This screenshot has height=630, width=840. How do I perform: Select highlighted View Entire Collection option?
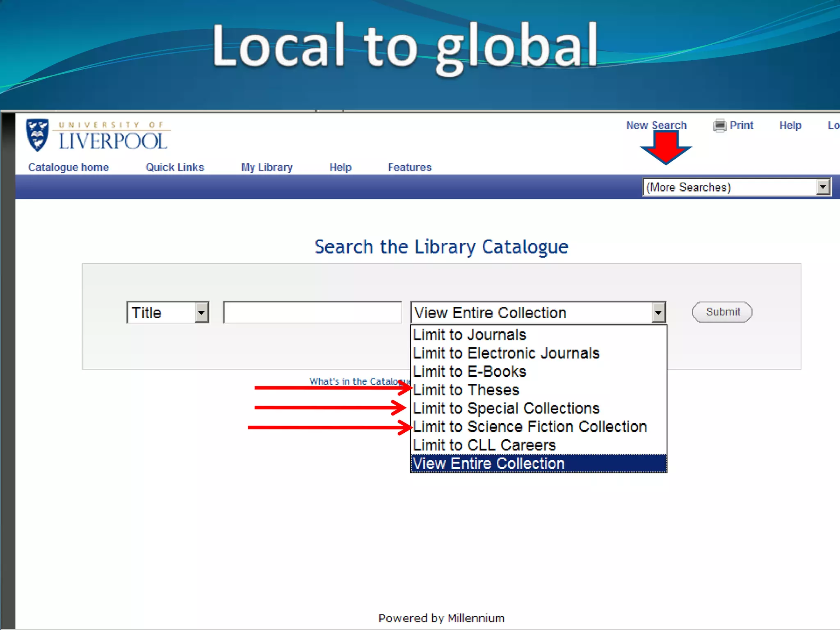pyautogui.click(x=539, y=463)
